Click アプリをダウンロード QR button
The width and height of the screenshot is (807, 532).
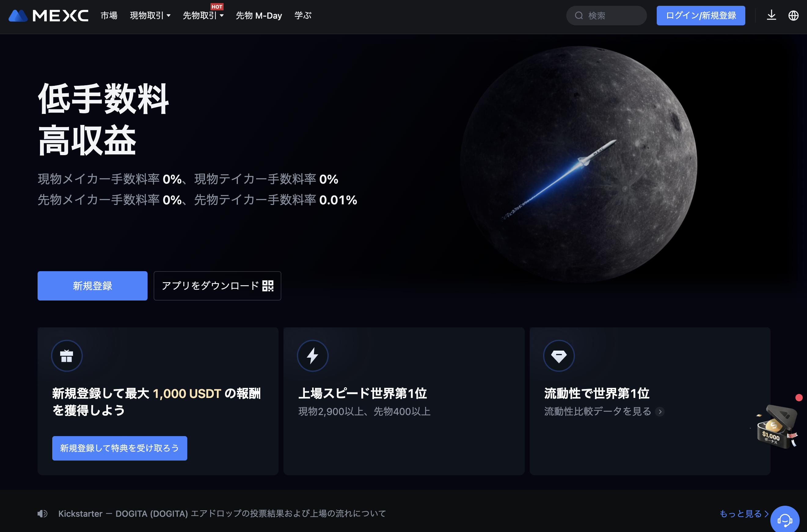point(217,286)
